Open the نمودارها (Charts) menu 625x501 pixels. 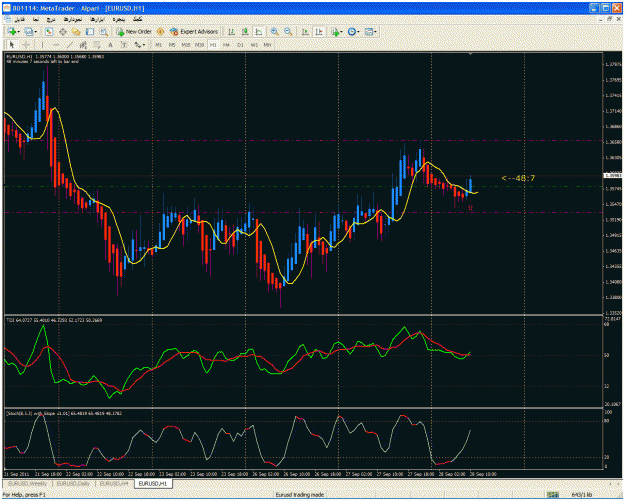coord(74,19)
